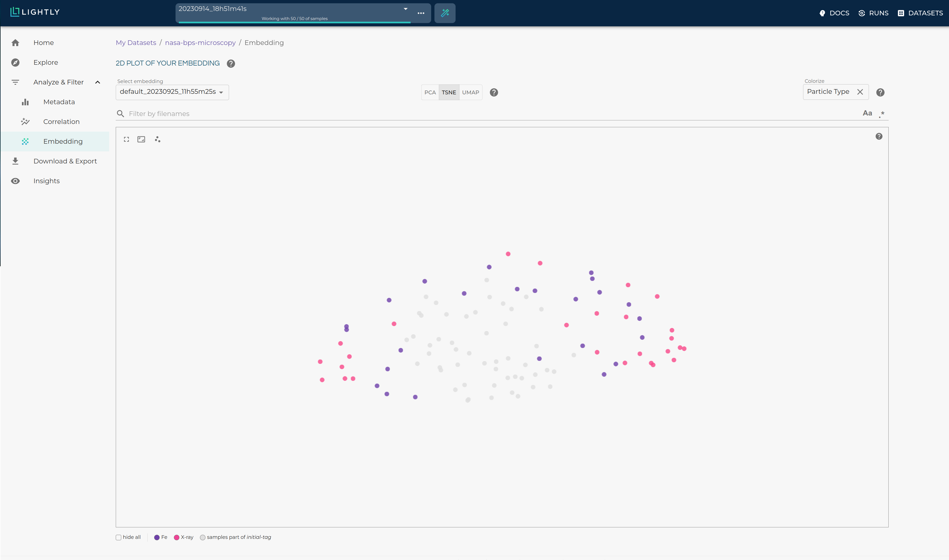Click the plot fullscreen corners icon
The height and width of the screenshot is (560, 949).
click(126, 139)
